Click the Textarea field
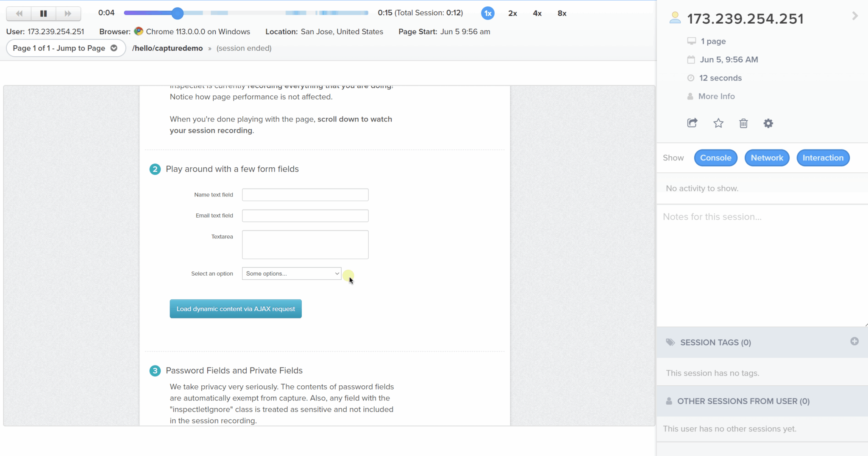 (x=305, y=244)
